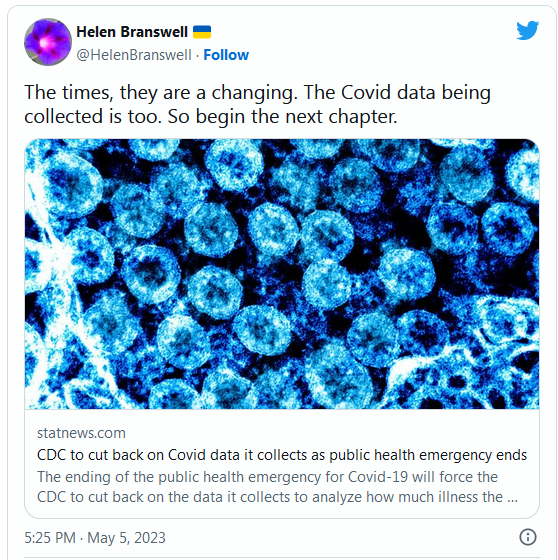Viewport: 558px width, 560px height.
Task: Click the Helen Branswell display name
Action: [132, 32]
